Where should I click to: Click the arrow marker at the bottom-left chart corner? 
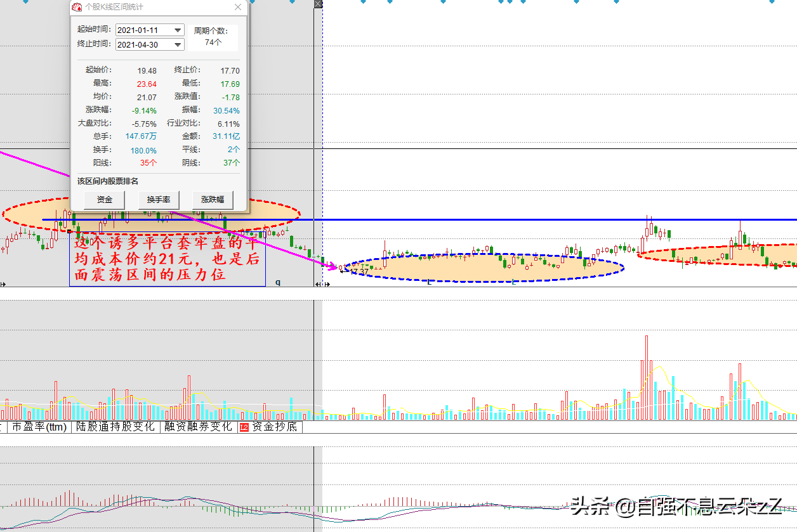click(3, 284)
